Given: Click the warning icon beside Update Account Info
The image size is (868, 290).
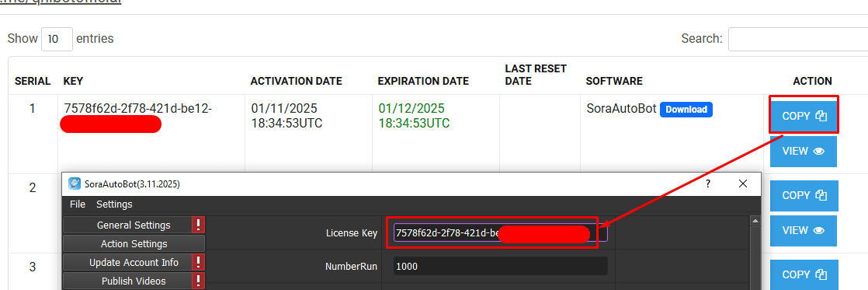Looking at the screenshot, I should point(198,262).
